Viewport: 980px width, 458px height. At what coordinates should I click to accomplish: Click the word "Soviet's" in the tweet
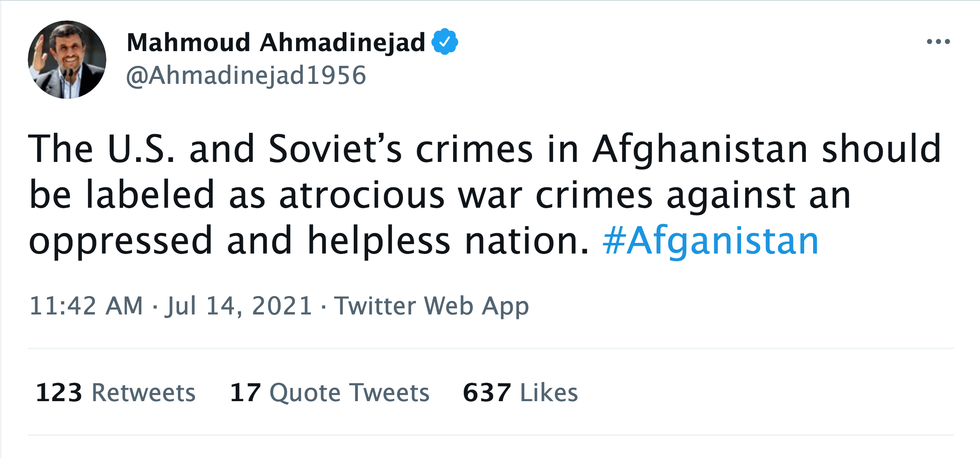coord(335,149)
